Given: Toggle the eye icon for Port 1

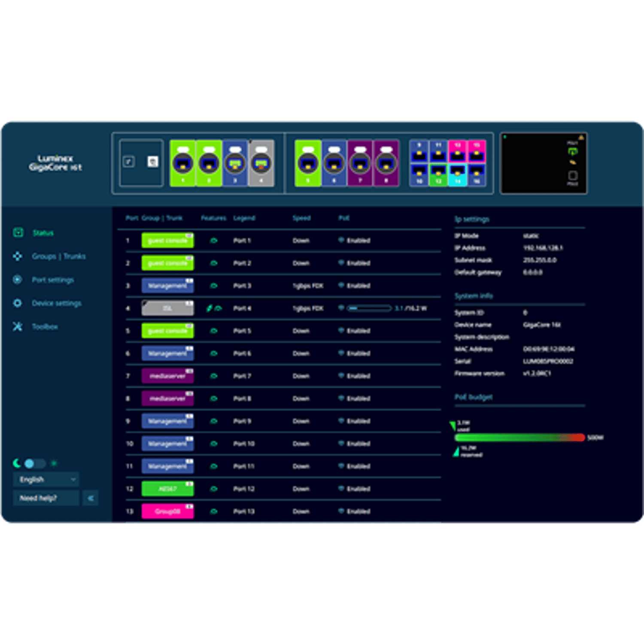Looking at the screenshot, I should click(214, 240).
